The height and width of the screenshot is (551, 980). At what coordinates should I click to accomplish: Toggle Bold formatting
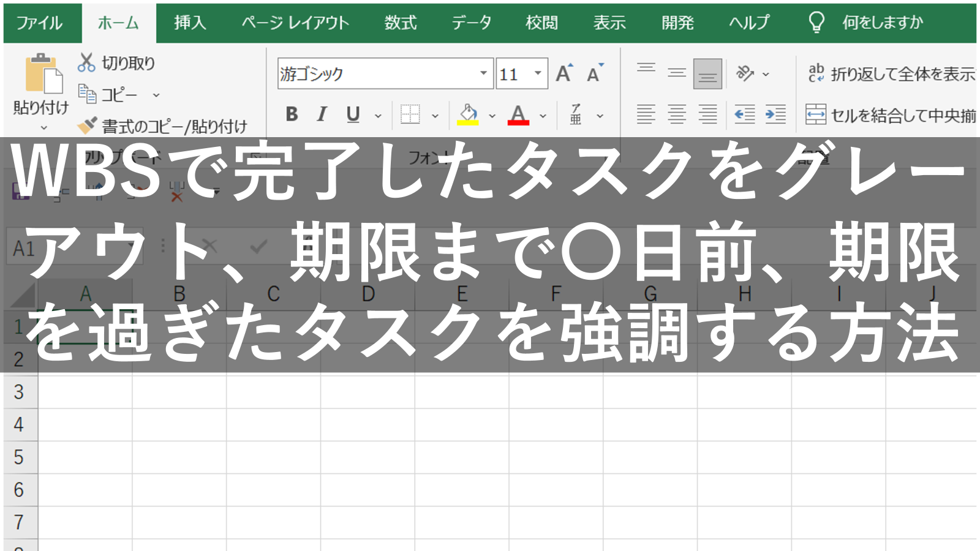(292, 114)
